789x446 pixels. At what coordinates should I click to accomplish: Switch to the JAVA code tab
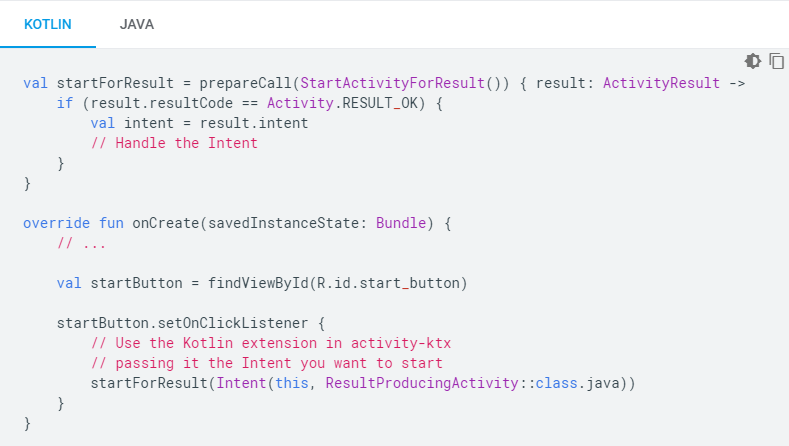[x=136, y=24]
